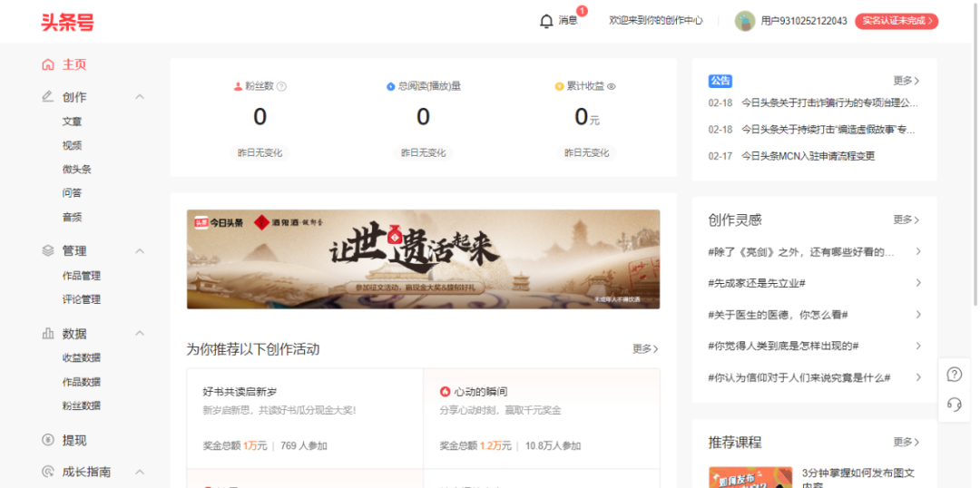This screenshot has width=980, height=488.
Task: Open 收益数据 page
Action: point(82,357)
